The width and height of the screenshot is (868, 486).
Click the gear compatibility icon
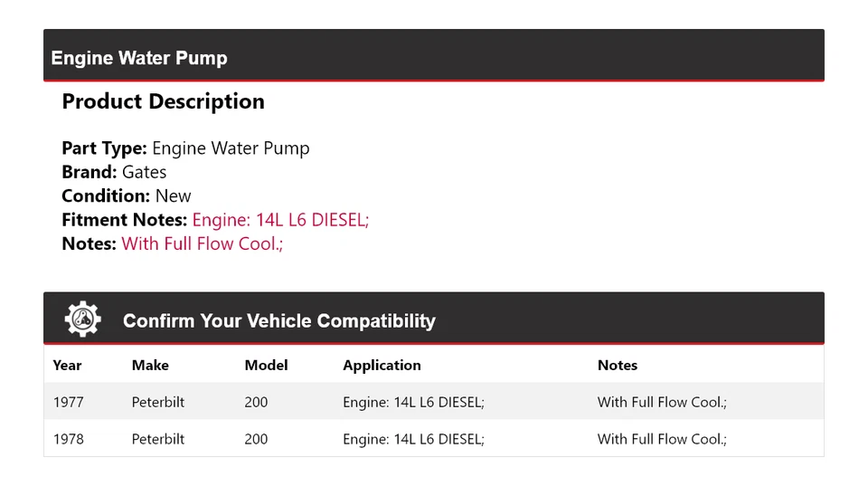(82, 319)
